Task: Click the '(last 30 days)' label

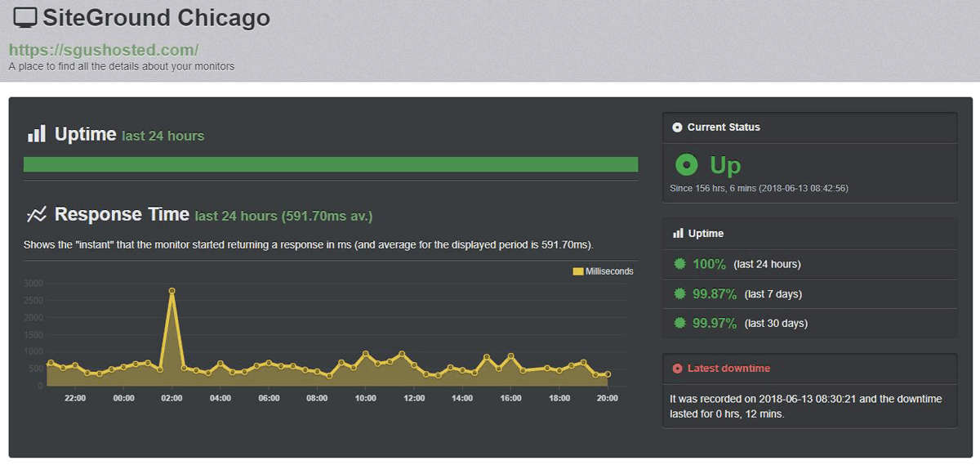Action: pos(776,323)
